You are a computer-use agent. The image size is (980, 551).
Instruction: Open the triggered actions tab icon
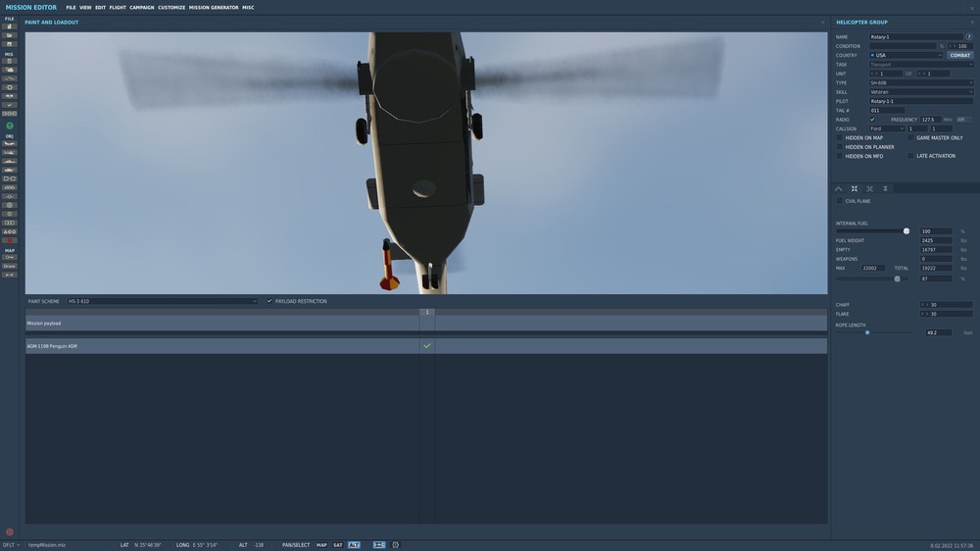tap(869, 188)
